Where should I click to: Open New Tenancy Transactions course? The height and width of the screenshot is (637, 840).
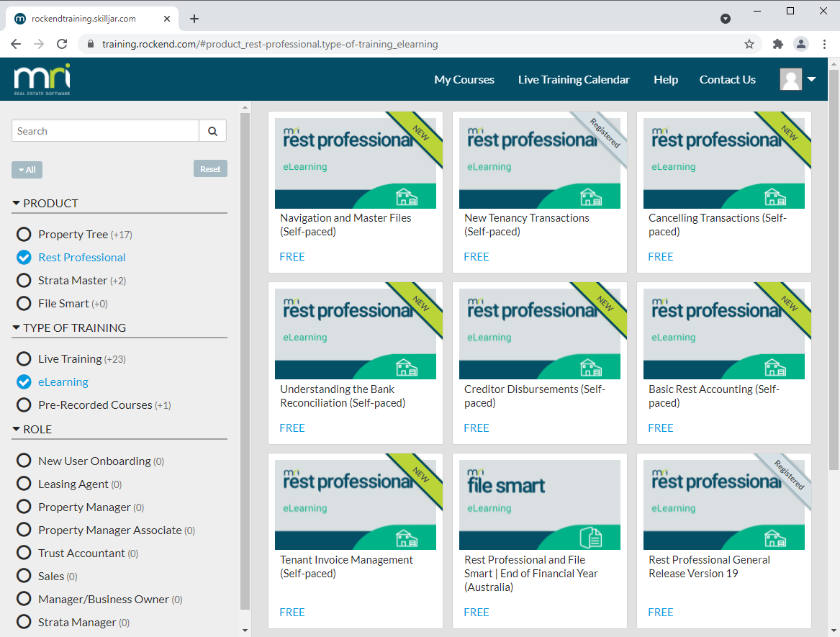(x=527, y=225)
